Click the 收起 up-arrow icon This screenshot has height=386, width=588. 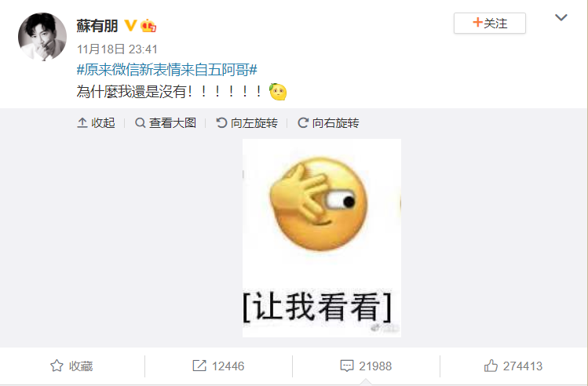[x=82, y=123]
